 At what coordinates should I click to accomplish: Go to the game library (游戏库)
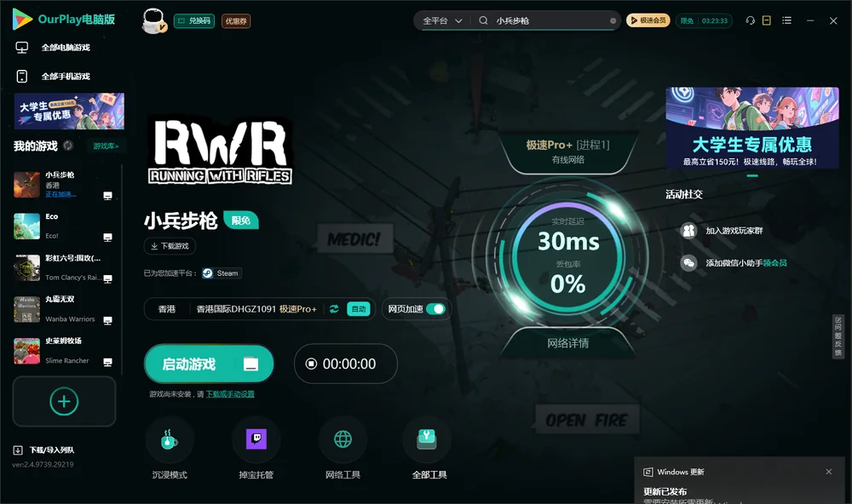[x=106, y=146]
